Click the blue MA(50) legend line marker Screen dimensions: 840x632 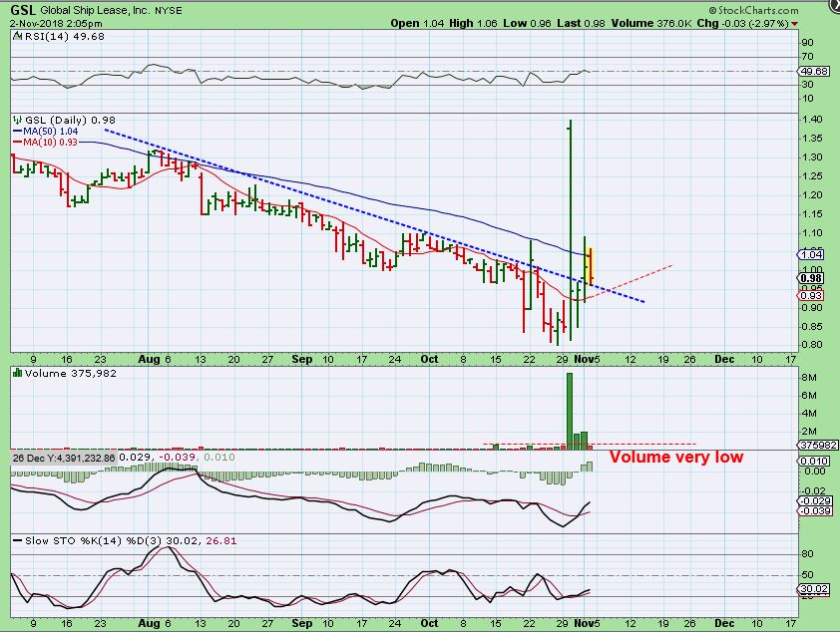(17, 132)
